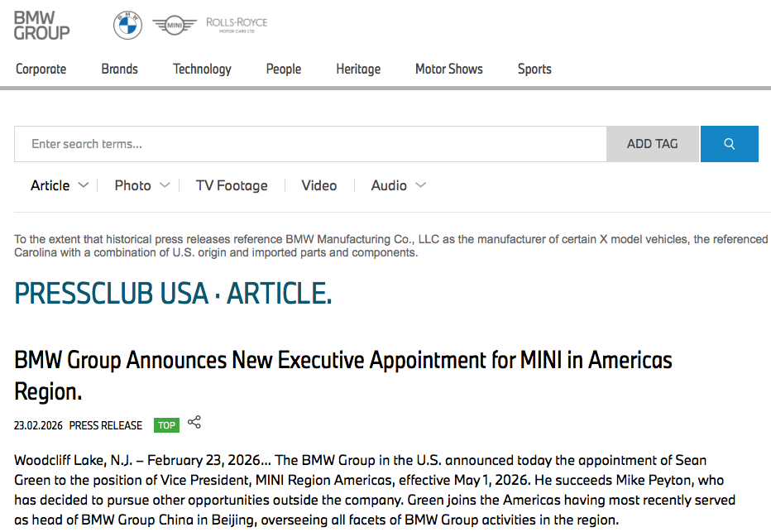Screen dimensions: 771x532
Task: Open the Technology menu
Action: click(x=202, y=69)
